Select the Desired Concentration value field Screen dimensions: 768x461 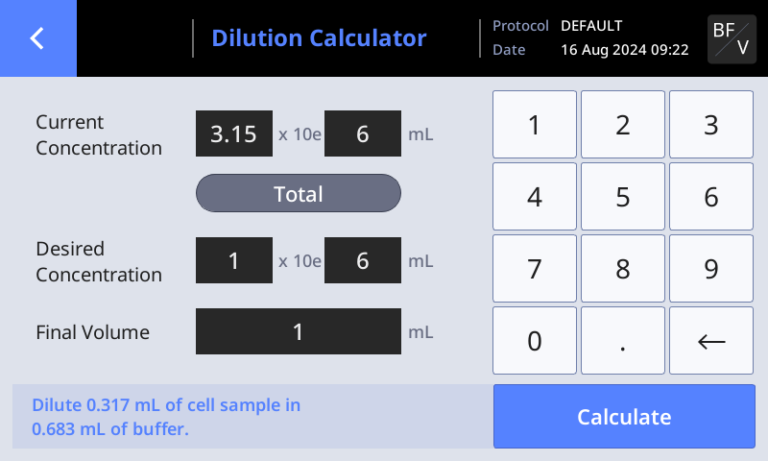point(234,261)
